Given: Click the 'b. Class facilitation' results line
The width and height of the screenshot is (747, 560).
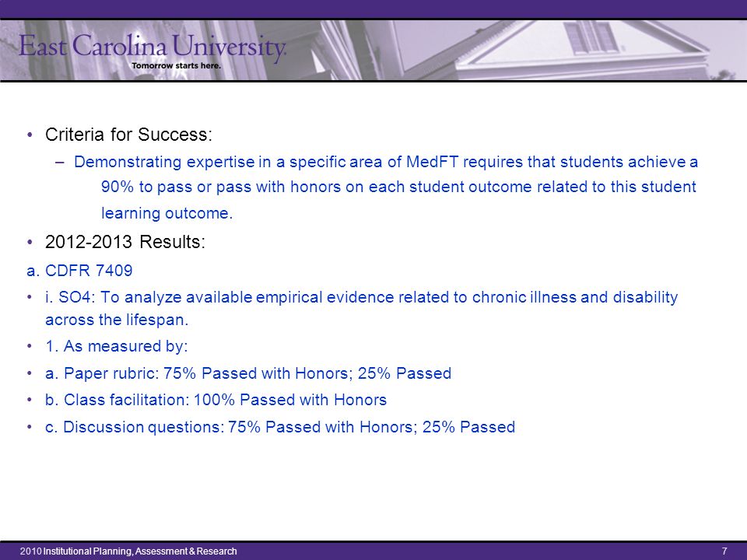Looking at the screenshot, I should (216, 400).
